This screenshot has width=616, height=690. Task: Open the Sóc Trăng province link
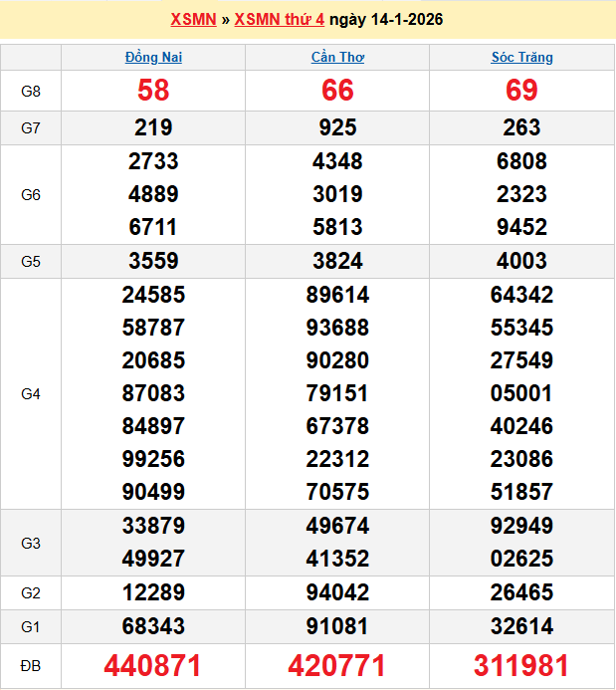(521, 57)
